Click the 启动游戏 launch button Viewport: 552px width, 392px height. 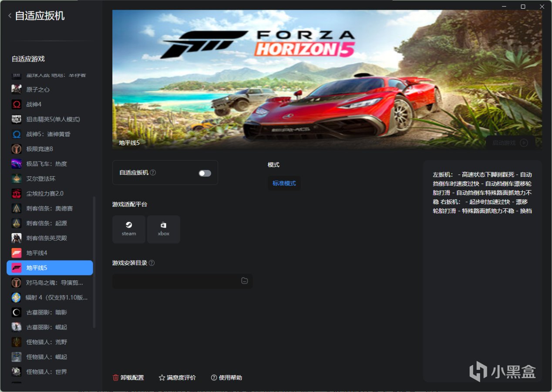(510, 143)
